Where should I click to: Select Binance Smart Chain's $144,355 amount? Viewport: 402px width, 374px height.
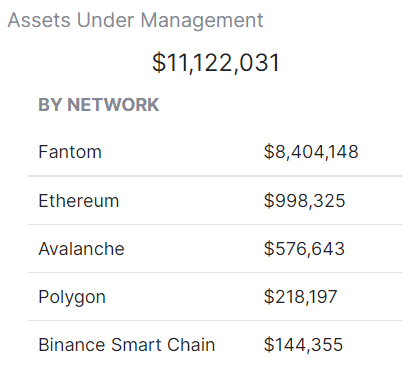pos(303,345)
